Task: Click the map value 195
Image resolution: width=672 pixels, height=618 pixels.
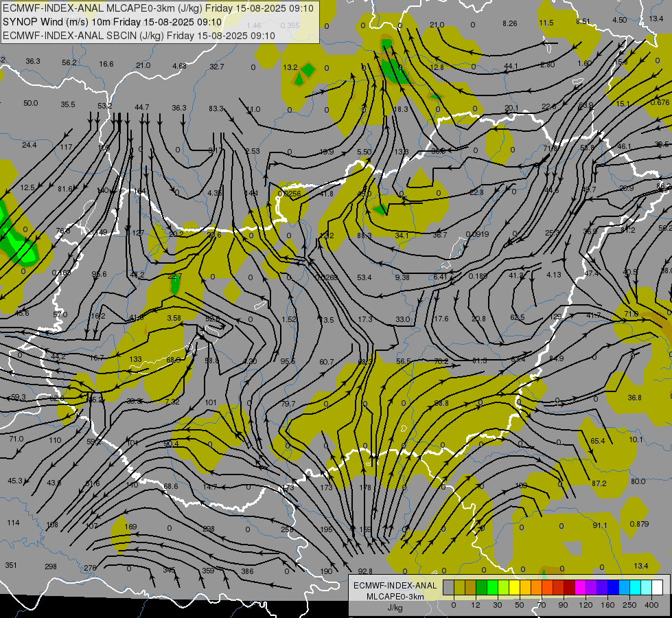Action: point(326,529)
